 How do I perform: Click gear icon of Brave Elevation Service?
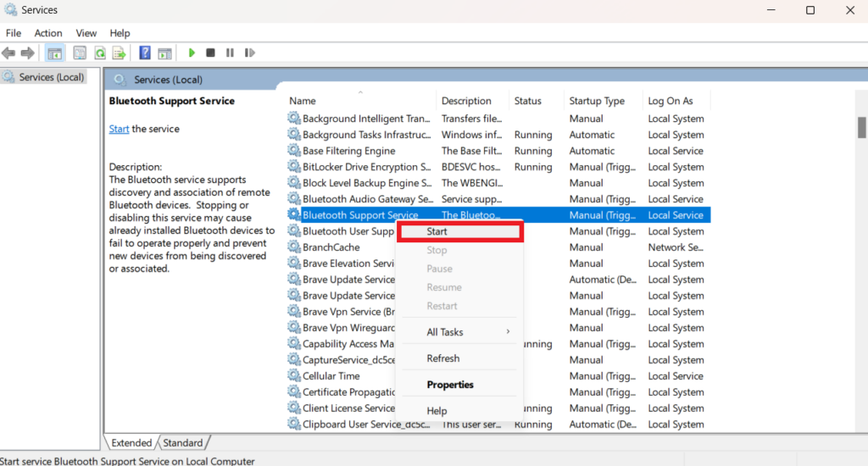(294, 263)
